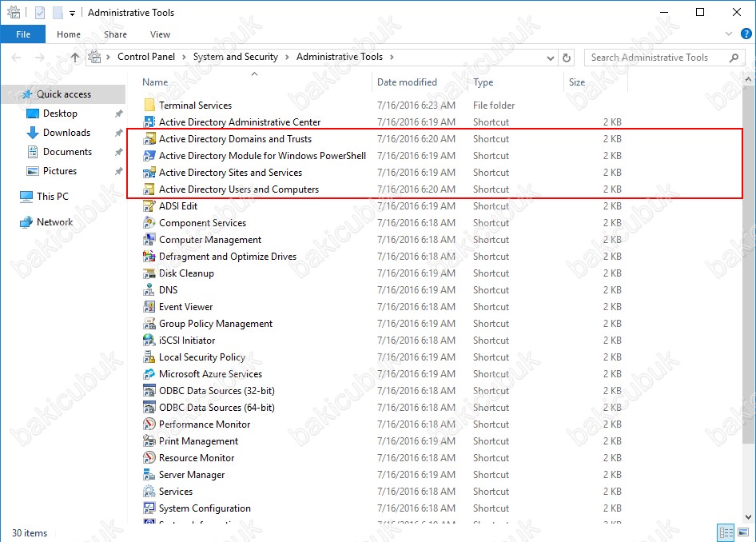Image resolution: width=756 pixels, height=542 pixels.
Task: Switch to large thumbnails view button
Action: pos(743,532)
